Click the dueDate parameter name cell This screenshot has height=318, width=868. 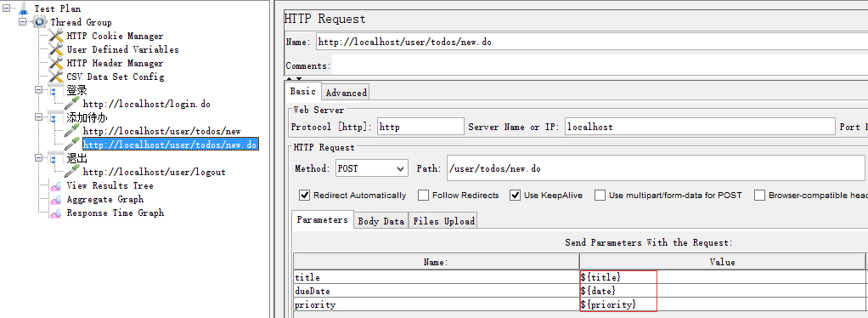(437, 290)
